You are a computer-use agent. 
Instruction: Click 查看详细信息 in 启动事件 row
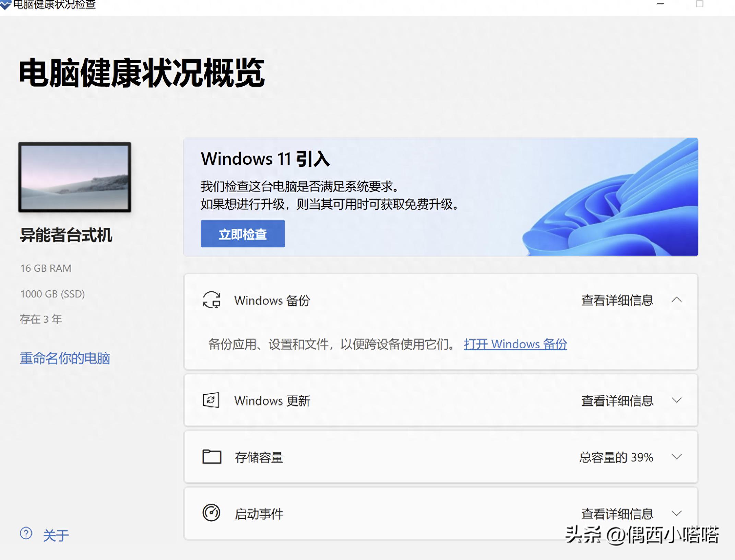coord(617,514)
